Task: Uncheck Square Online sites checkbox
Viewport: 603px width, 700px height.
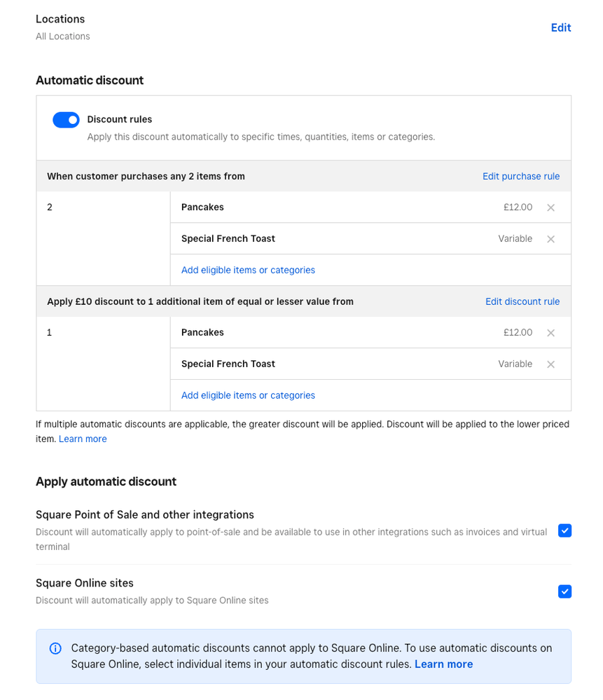Action: 564,591
